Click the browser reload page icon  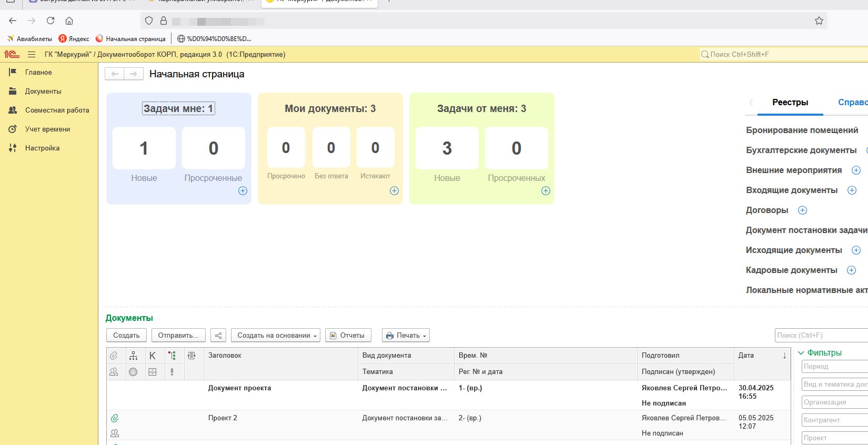pyautogui.click(x=51, y=21)
